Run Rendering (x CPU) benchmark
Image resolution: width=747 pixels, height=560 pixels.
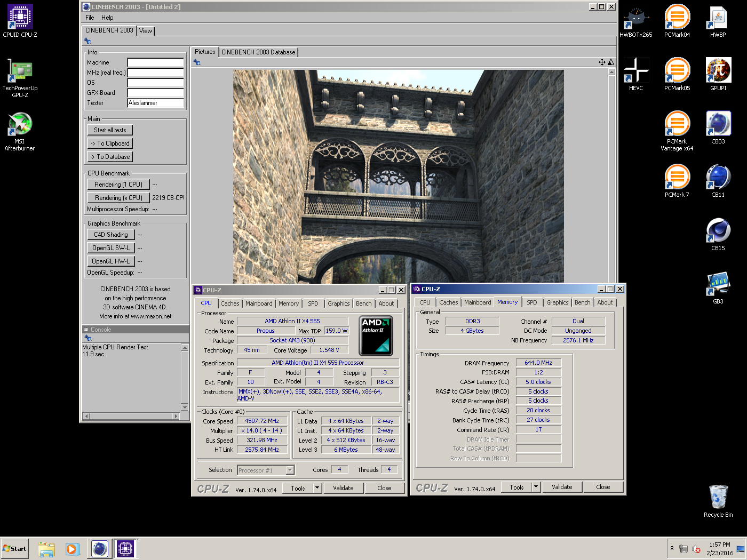(118, 198)
